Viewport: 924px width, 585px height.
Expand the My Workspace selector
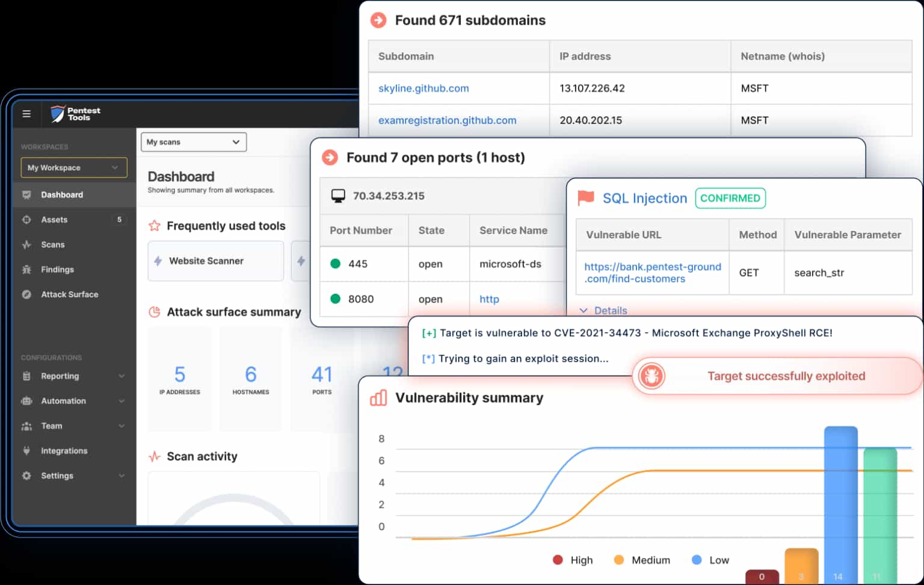[x=73, y=167]
